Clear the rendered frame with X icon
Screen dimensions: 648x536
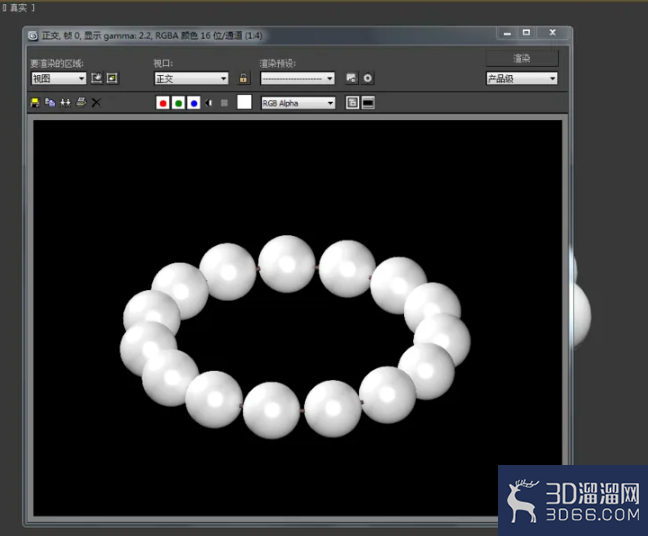[x=96, y=102]
